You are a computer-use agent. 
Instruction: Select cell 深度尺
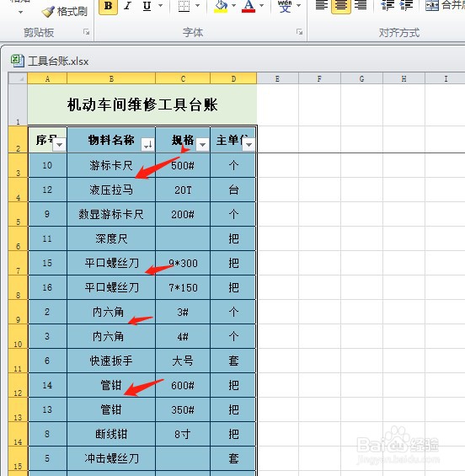[x=111, y=238]
